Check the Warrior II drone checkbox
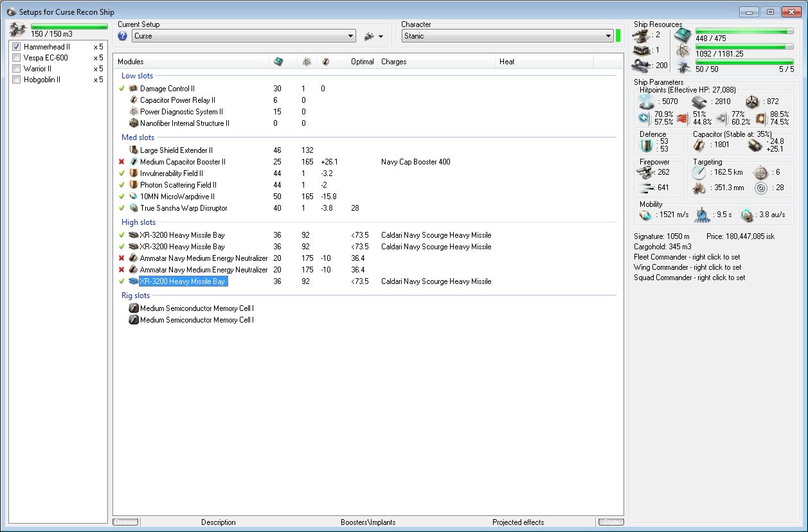Image resolution: width=808 pixels, height=532 pixels. click(17, 69)
